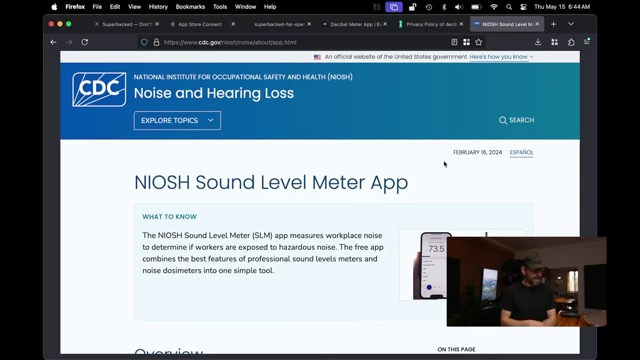Open the Edit menu

(x=115, y=7)
